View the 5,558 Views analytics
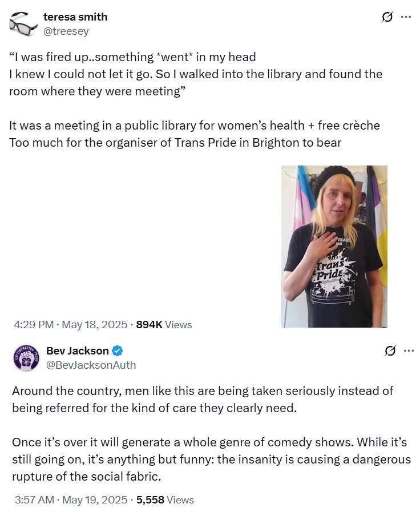Image resolution: width=420 pixels, height=512 pixels. pyautogui.click(x=165, y=500)
